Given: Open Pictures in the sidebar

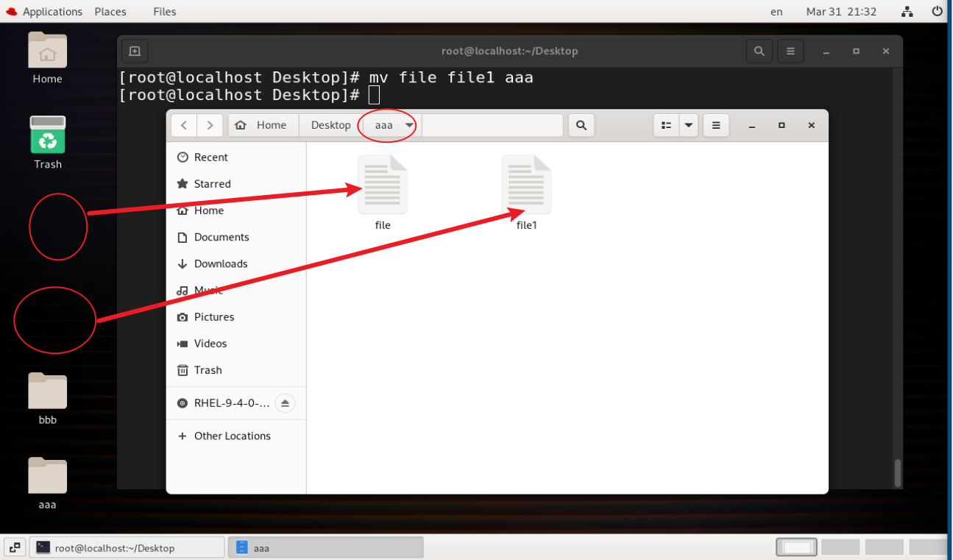Looking at the screenshot, I should [x=236, y=316].
